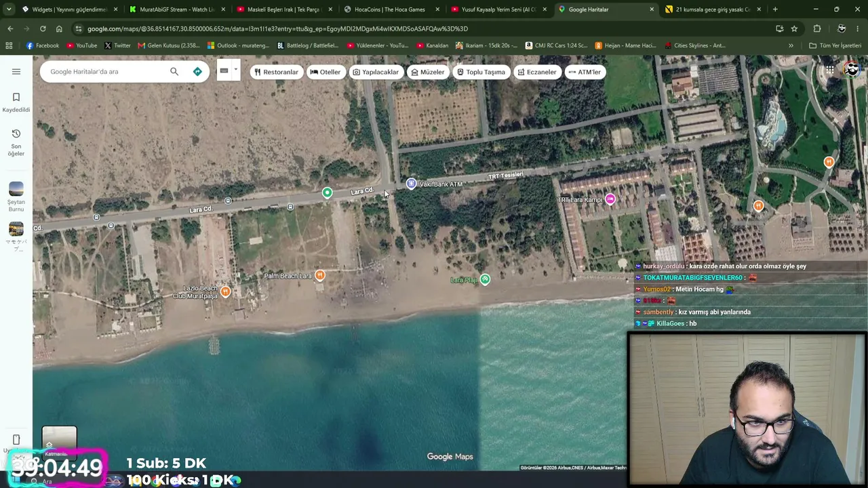Image resolution: width=868 pixels, height=488 pixels.
Task: Open the Katmanlar layers thumbnail
Action: 60,442
